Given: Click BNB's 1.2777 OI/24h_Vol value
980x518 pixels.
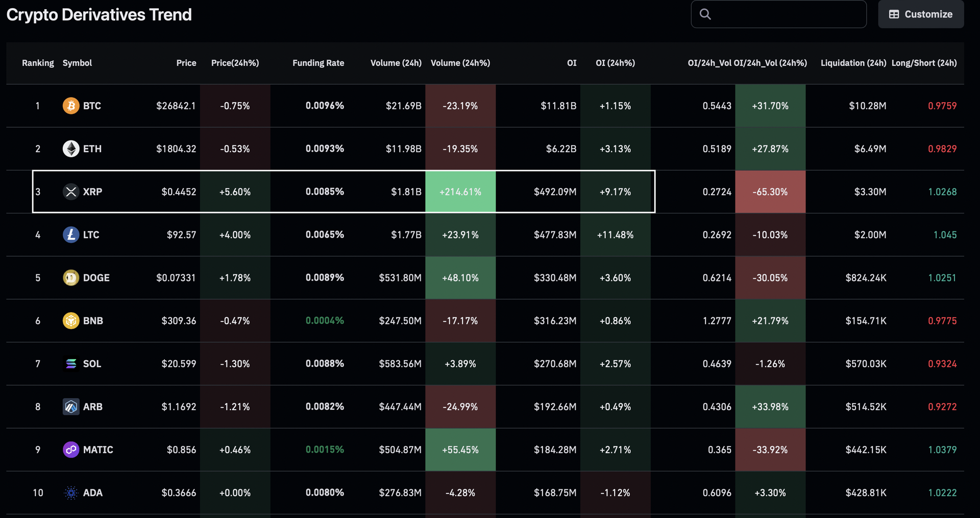Looking at the screenshot, I should click(717, 320).
